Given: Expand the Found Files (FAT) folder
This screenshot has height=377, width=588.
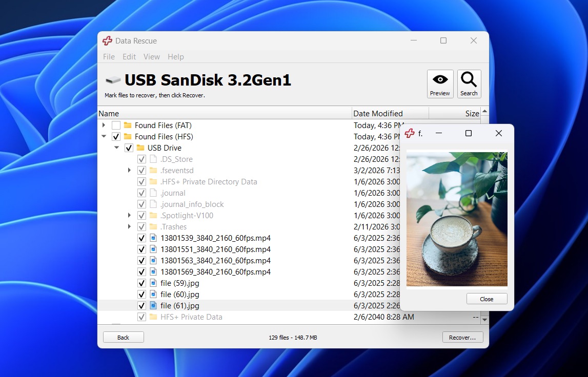Looking at the screenshot, I should [x=104, y=125].
